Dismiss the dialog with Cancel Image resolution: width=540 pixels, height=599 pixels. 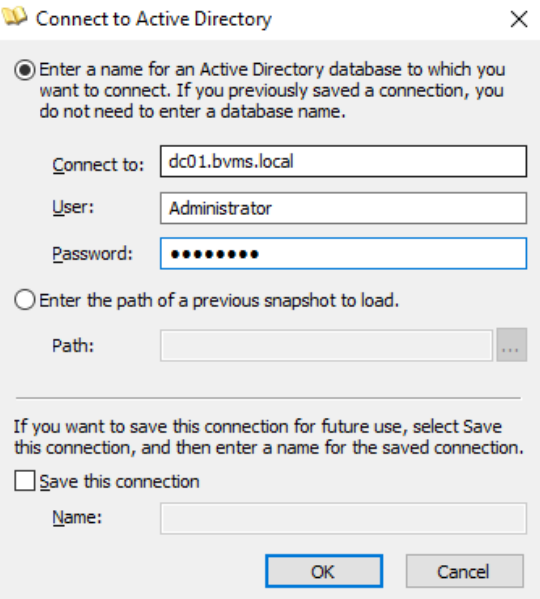(x=464, y=571)
